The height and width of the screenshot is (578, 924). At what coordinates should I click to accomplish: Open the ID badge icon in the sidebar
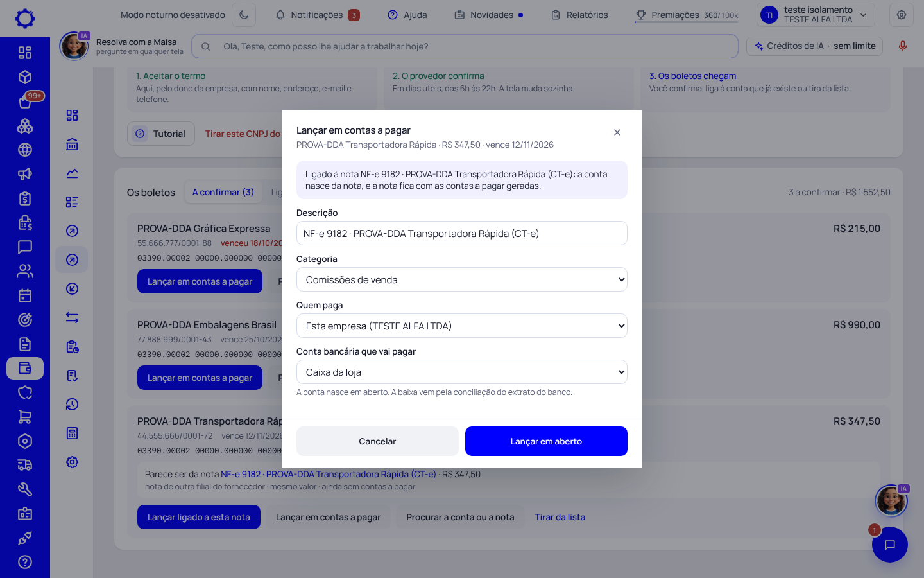point(25,514)
